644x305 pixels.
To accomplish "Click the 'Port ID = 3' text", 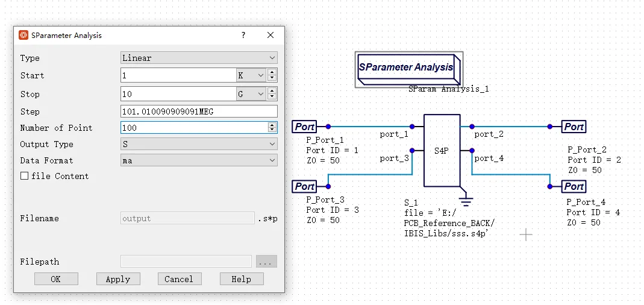I will [333, 210].
